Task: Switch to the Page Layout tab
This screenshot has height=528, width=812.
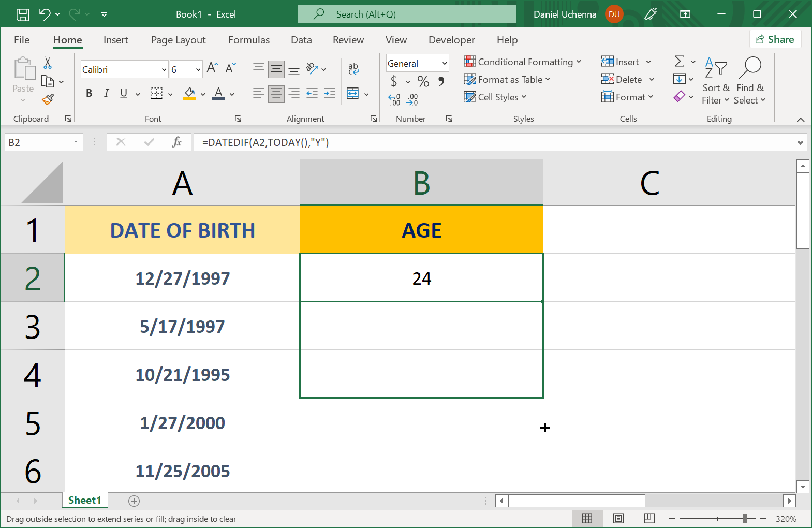Action: coord(178,40)
